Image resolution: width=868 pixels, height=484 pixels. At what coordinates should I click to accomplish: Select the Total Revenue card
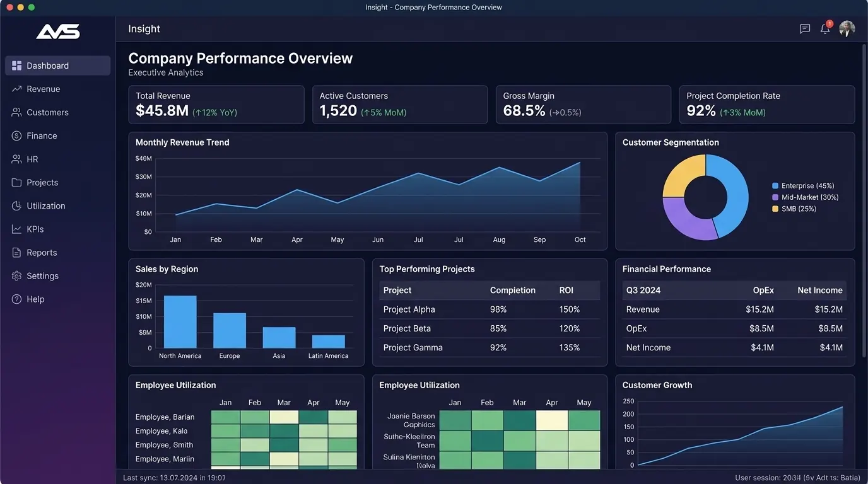click(x=216, y=105)
